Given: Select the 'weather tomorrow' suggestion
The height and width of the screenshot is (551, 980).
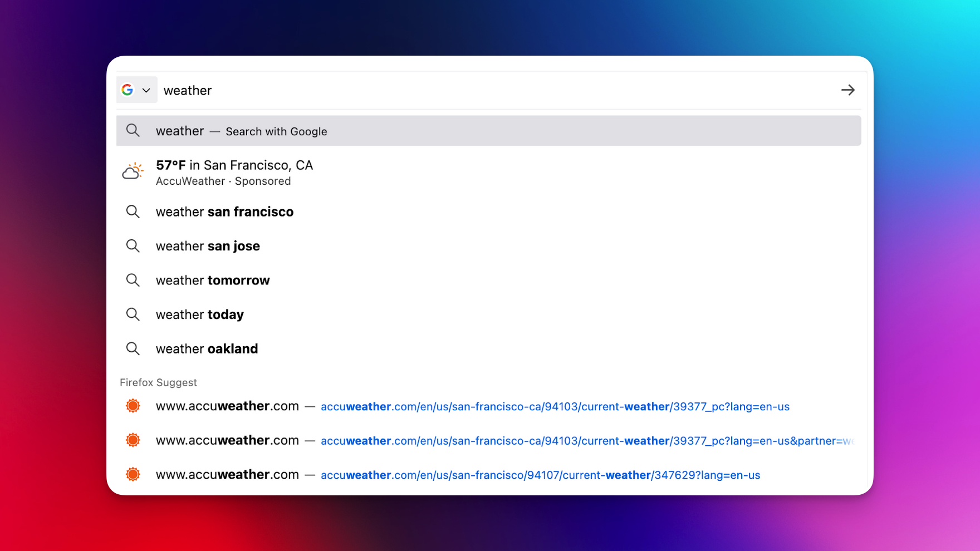Looking at the screenshot, I should (213, 280).
